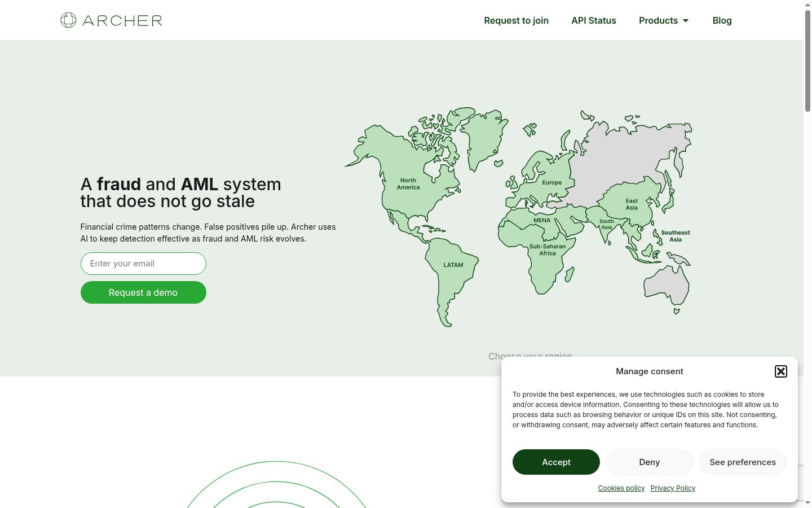Focus the Enter your email field

pos(143,264)
